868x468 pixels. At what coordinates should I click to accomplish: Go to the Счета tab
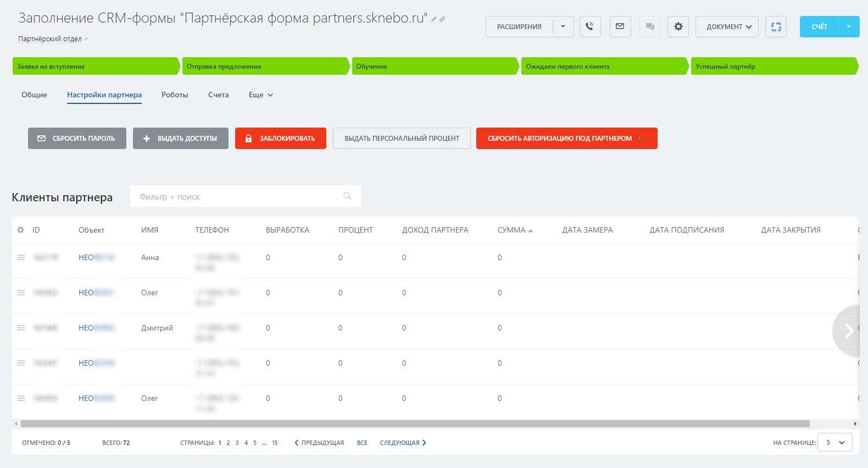[x=219, y=95]
